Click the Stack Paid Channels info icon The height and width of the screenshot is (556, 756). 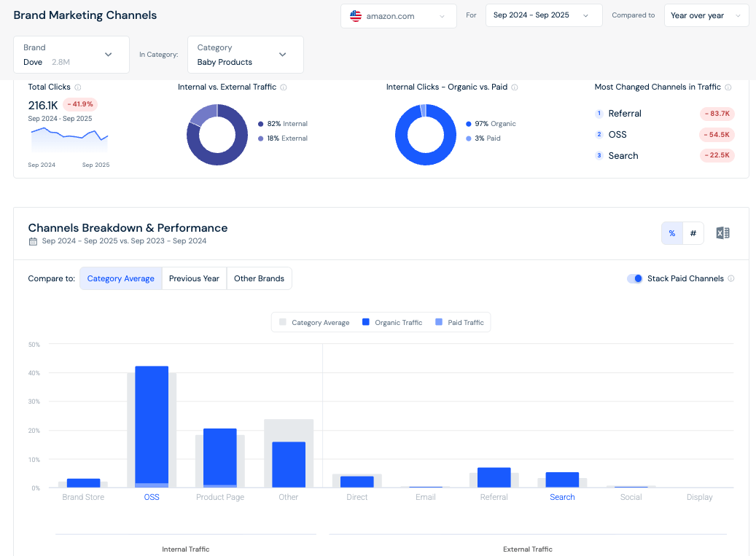pos(732,278)
